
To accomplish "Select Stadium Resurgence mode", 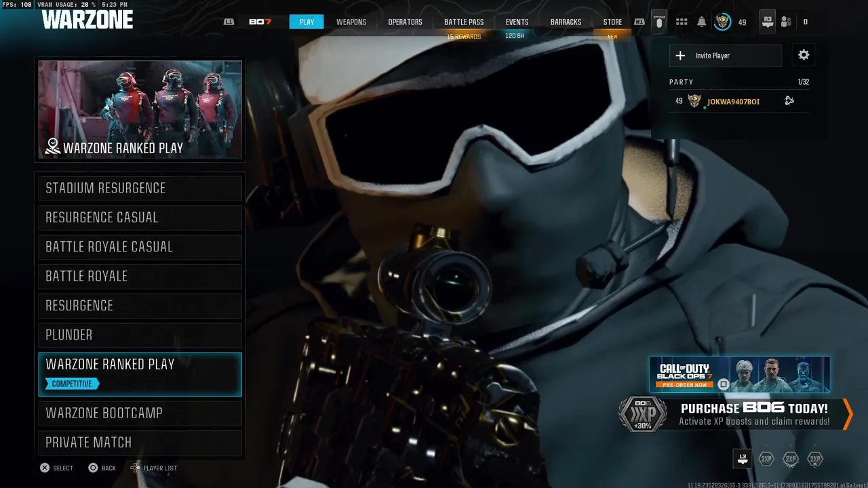I will coord(140,188).
